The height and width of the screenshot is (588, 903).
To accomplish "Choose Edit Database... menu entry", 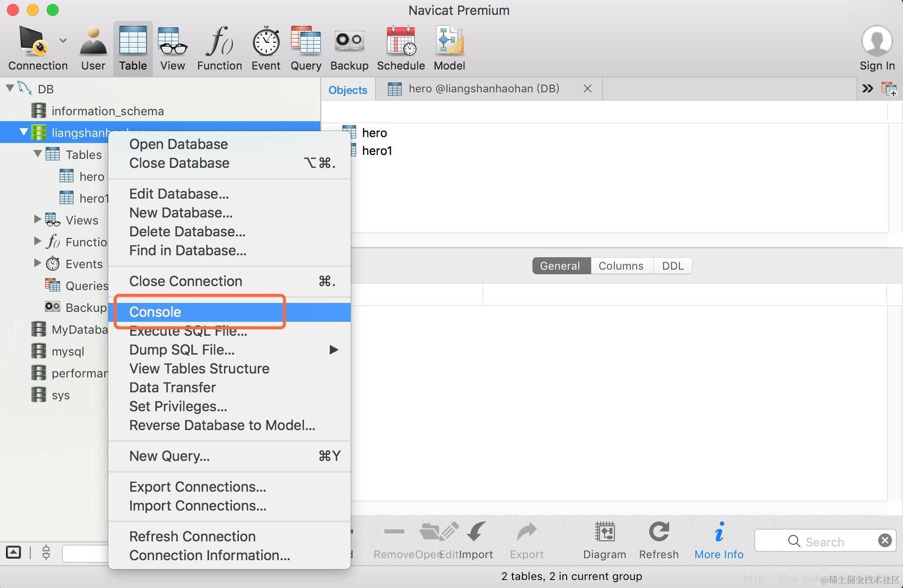I will [229, 194].
